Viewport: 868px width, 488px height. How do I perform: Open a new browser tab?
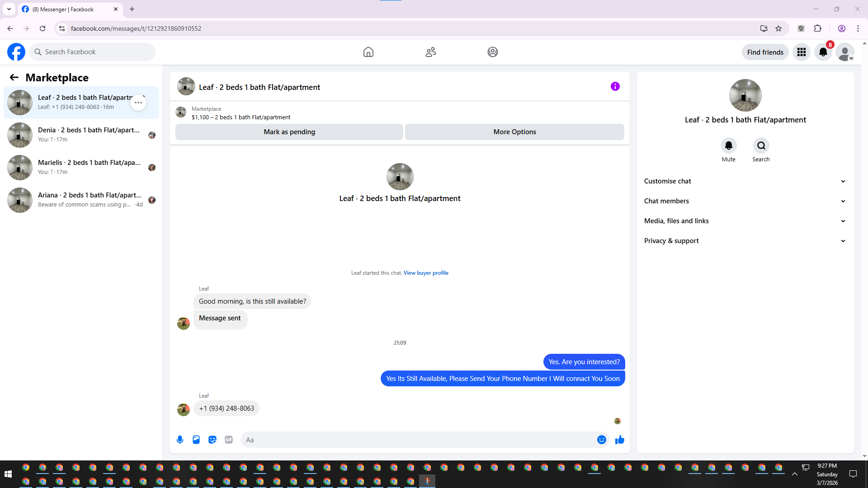[x=132, y=9]
